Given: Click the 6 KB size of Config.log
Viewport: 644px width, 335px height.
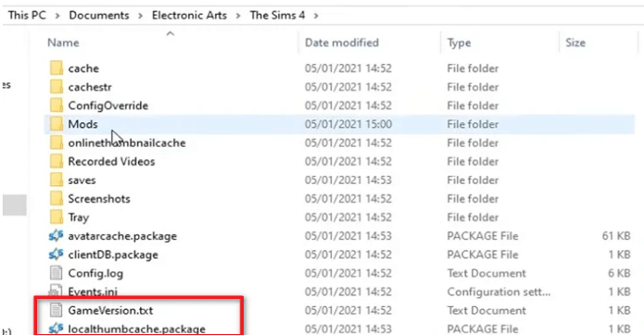Looking at the screenshot, I should [619, 273].
